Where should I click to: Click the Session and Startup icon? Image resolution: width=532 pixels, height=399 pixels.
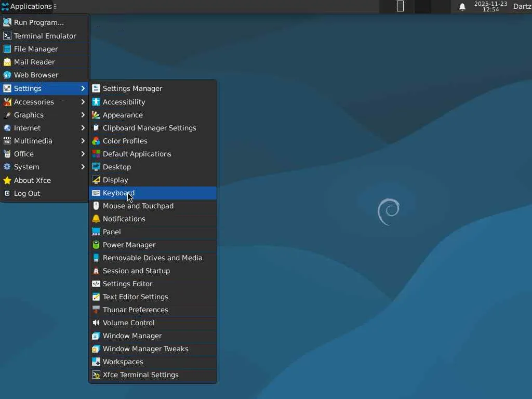tap(96, 271)
